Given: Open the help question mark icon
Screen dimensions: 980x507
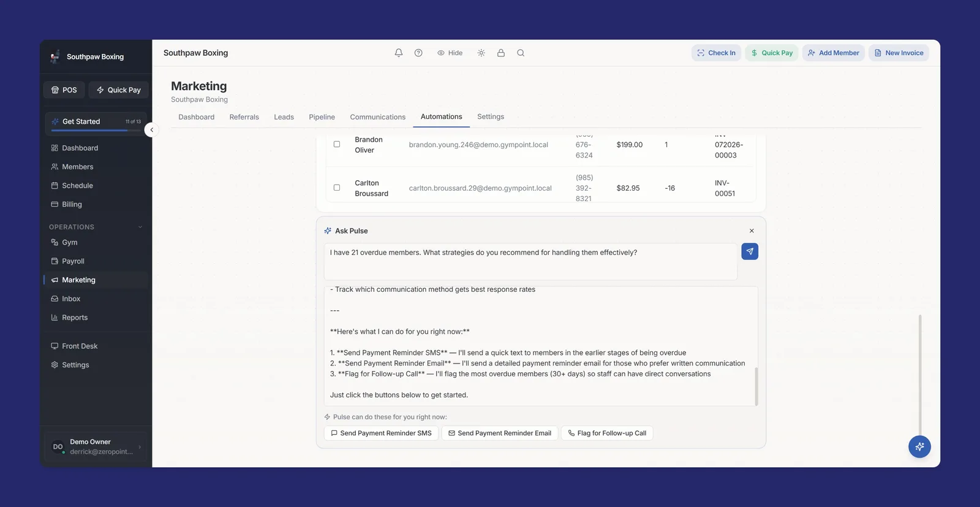Looking at the screenshot, I should [418, 53].
